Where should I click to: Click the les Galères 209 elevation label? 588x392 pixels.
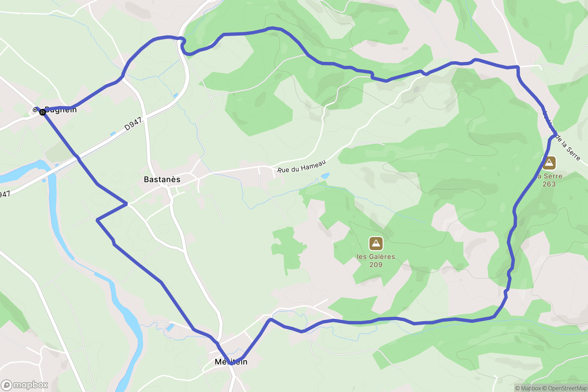coord(376,261)
